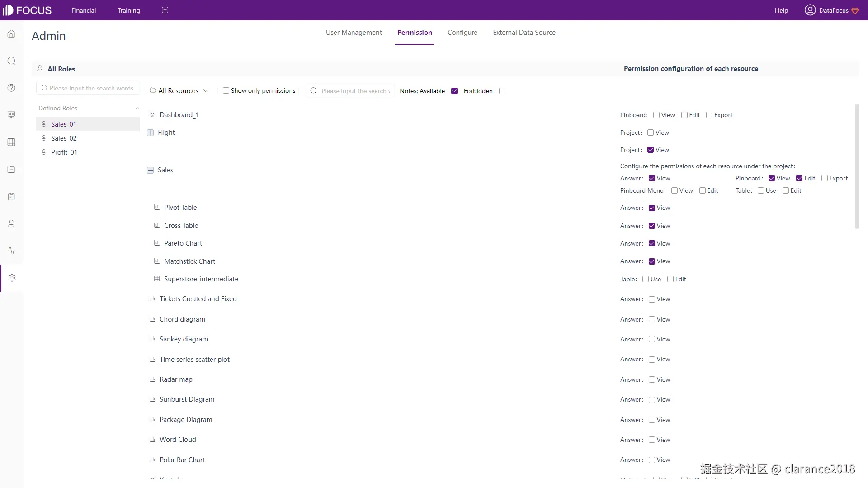
Task: Switch to User Management tab
Action: point(354,33)
